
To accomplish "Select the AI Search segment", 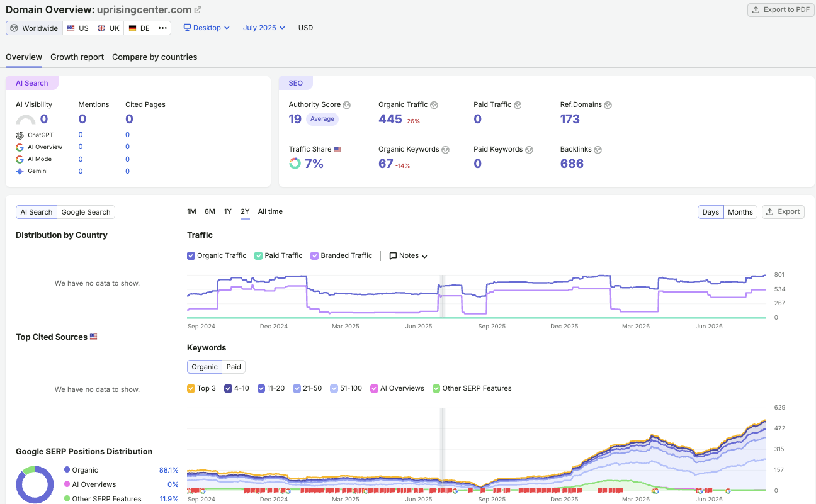I will [37, 212].
